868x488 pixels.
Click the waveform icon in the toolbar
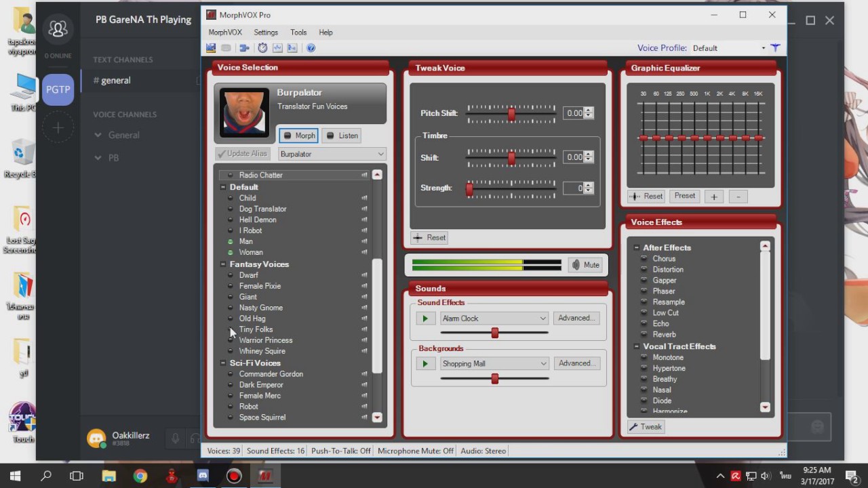277,48
